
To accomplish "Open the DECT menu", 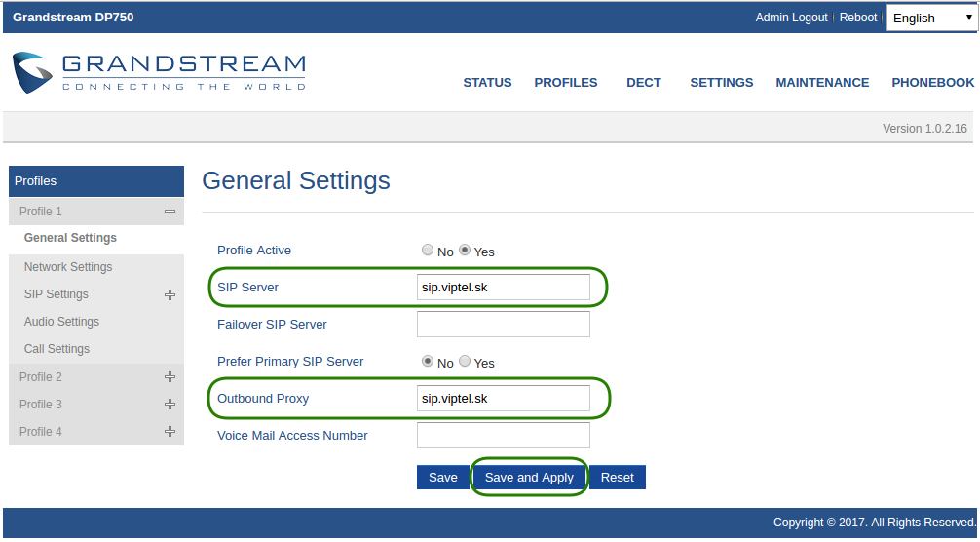I will (x=644, y=83).
